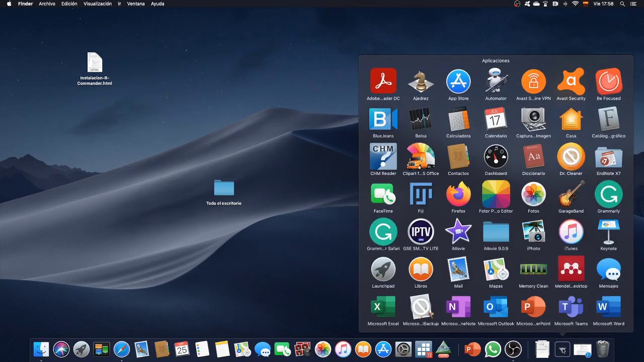Open the Archivo menu
This screenshot has width=644, height=362.
click(47, 4)
